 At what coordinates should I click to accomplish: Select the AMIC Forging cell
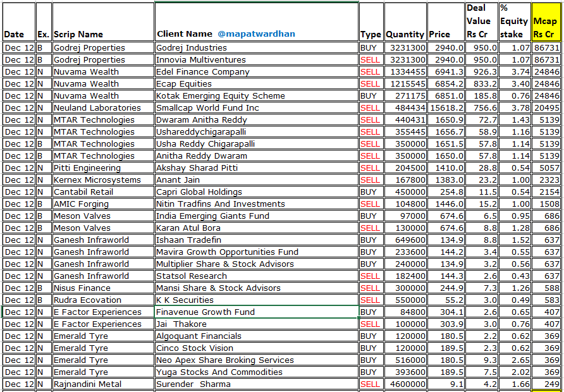(103, 204)
